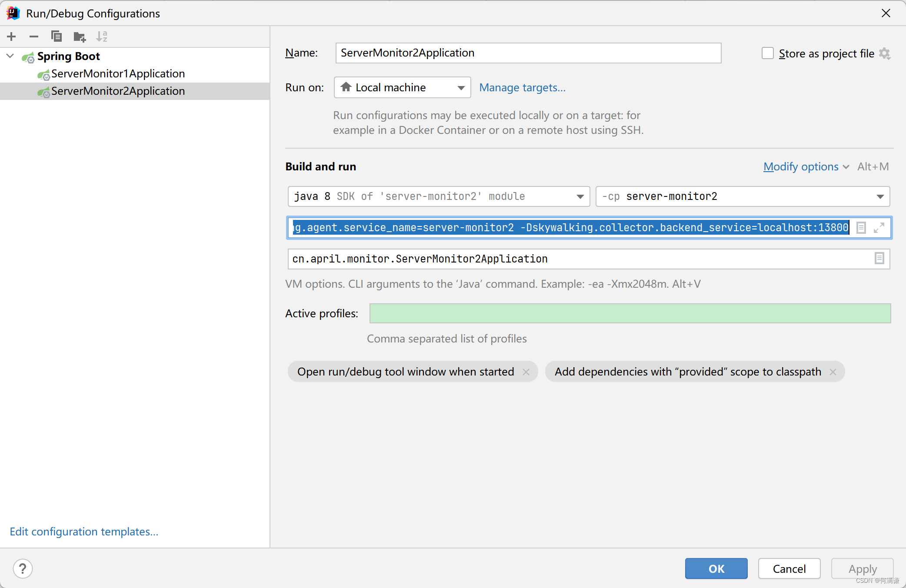
Task: Click the Copy Configuration icon
Action: [57, 37]
